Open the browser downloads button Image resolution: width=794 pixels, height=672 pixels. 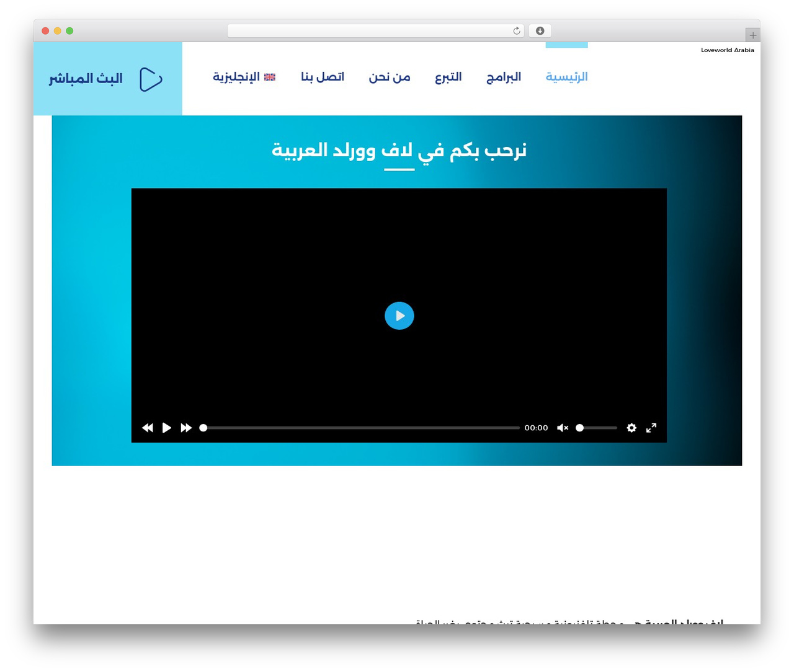(x=540, y=31)
